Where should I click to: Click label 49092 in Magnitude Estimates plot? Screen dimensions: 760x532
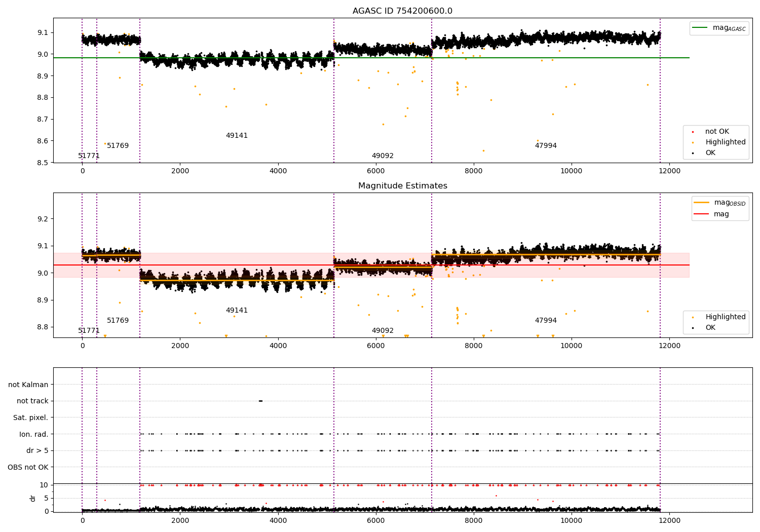point(383,331)
